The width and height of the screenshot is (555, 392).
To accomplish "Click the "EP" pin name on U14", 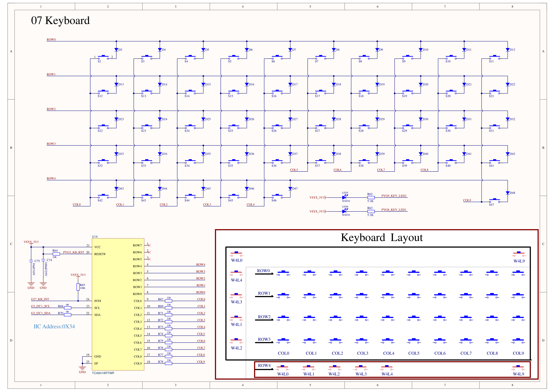I will click(x=96, y=363).
